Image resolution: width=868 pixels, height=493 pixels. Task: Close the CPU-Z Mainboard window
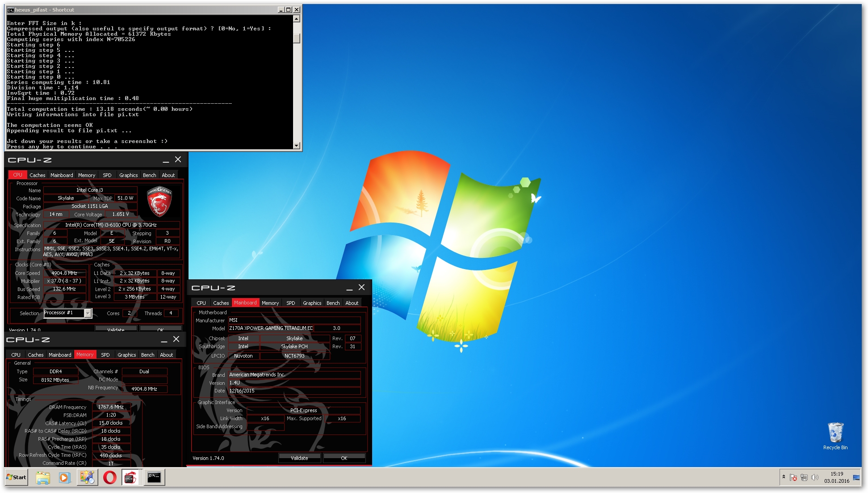361,287
